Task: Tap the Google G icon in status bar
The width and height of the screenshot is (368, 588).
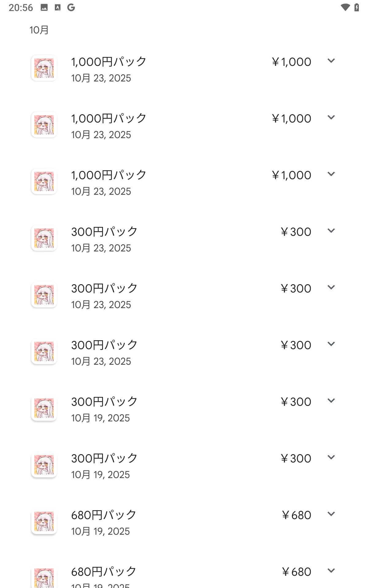Action: pyautogui.click(x=71, y=7)
